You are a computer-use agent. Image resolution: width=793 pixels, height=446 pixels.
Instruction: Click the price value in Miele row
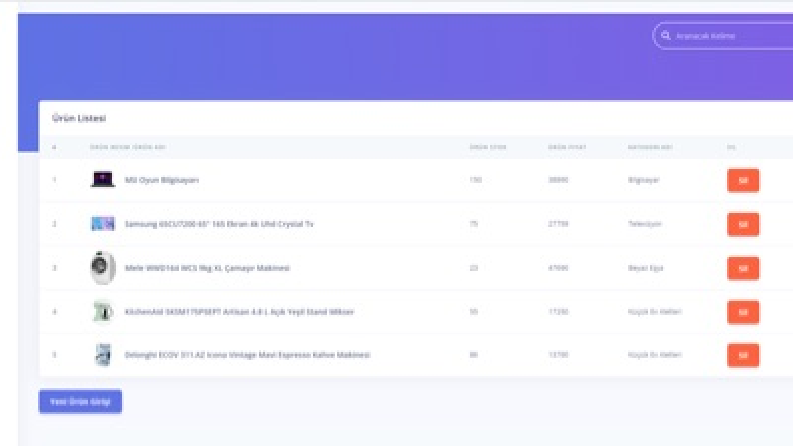pyautogui.click(x=558, y=268)
